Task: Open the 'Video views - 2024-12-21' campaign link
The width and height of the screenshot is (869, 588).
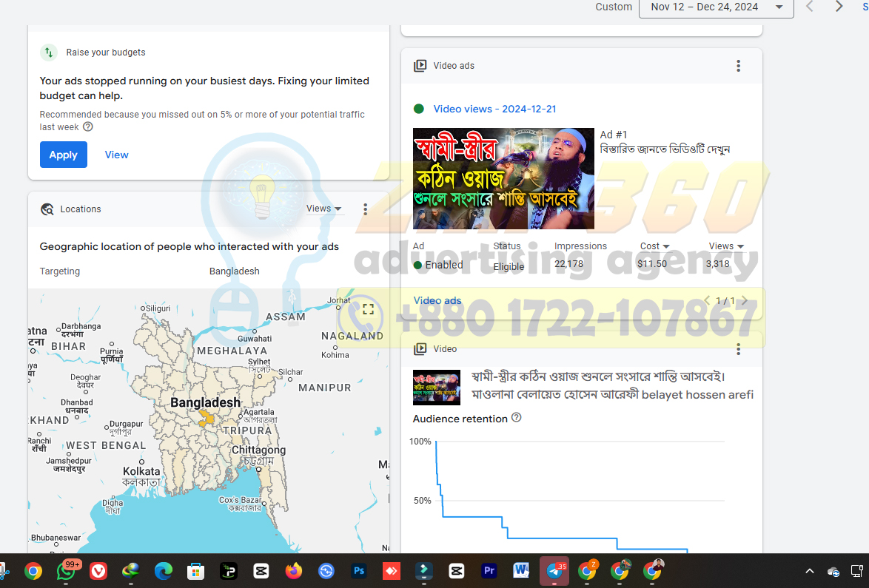Action: tap(494, 109)
